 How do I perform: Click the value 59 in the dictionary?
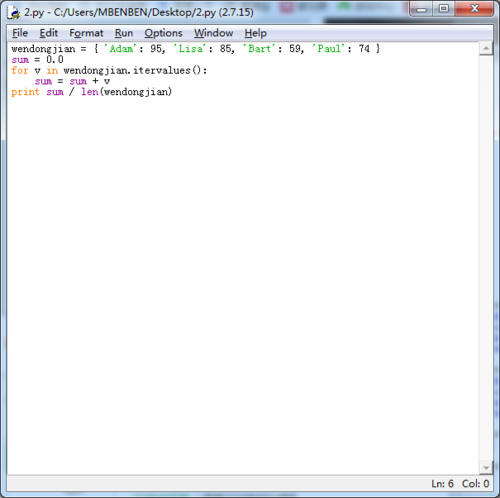(295, 49)
